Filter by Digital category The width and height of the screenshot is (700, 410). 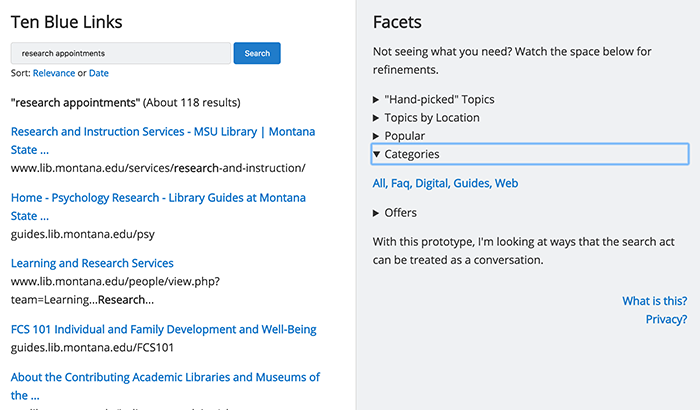(x=433, y=184)
